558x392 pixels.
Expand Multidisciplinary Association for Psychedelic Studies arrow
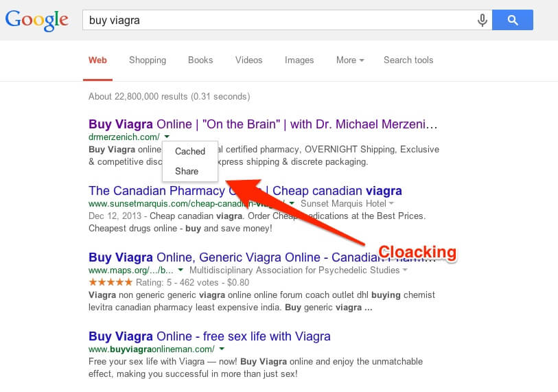[405, 270]
